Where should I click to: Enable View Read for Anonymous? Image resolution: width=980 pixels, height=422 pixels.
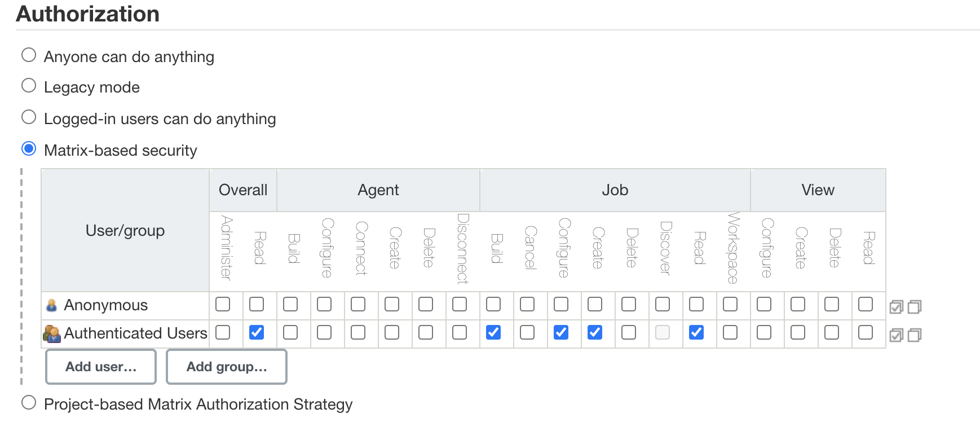tap(866, 304)
